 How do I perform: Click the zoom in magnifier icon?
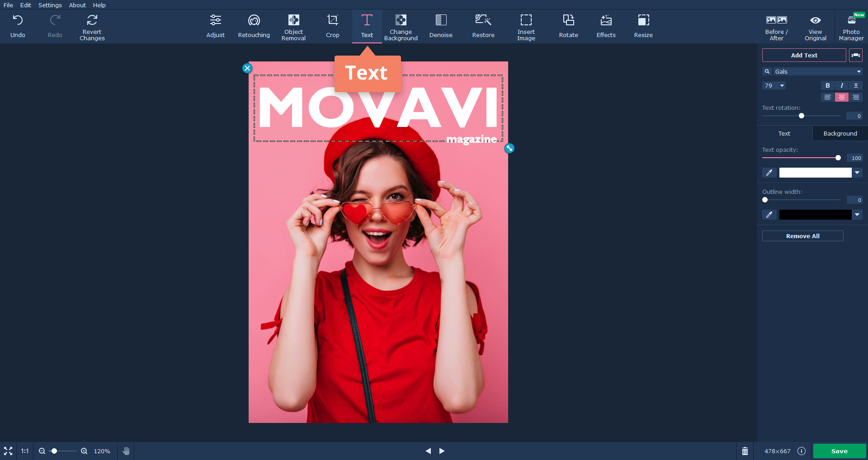pyautogui.click(x=84, y=451)
